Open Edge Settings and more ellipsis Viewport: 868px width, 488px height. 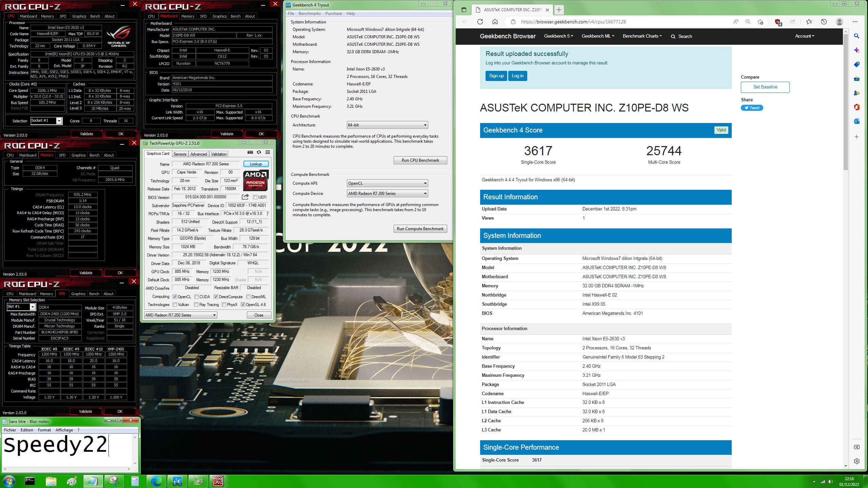pyautogui.click(x=855, y=22)
